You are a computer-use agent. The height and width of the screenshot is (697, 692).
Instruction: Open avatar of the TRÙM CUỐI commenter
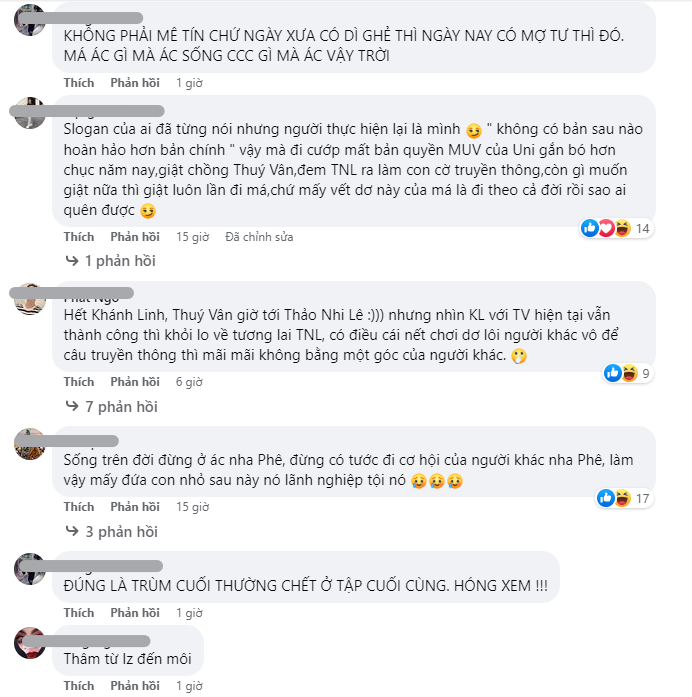30,568
